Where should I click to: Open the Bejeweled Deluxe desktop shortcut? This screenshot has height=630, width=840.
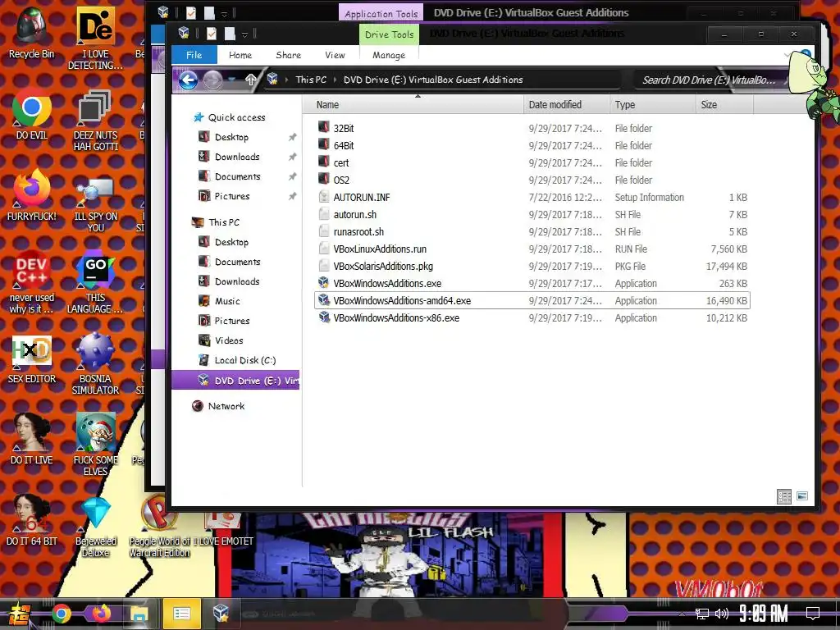[95, 526]
